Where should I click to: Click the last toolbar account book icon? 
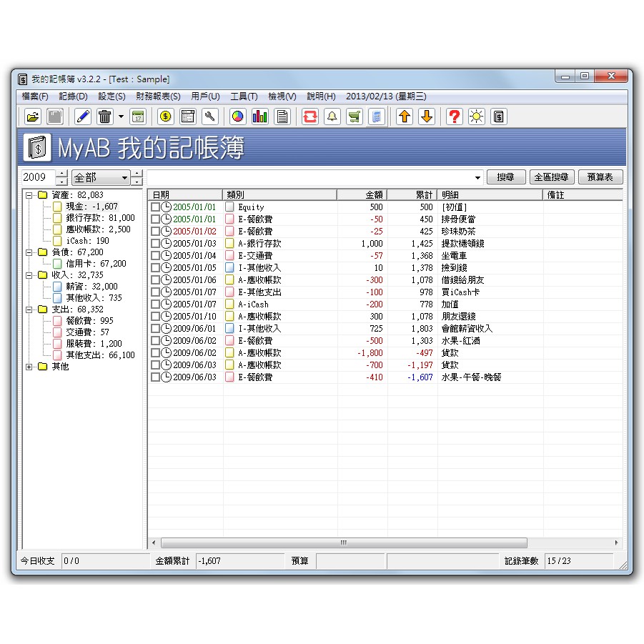[499, 117]
